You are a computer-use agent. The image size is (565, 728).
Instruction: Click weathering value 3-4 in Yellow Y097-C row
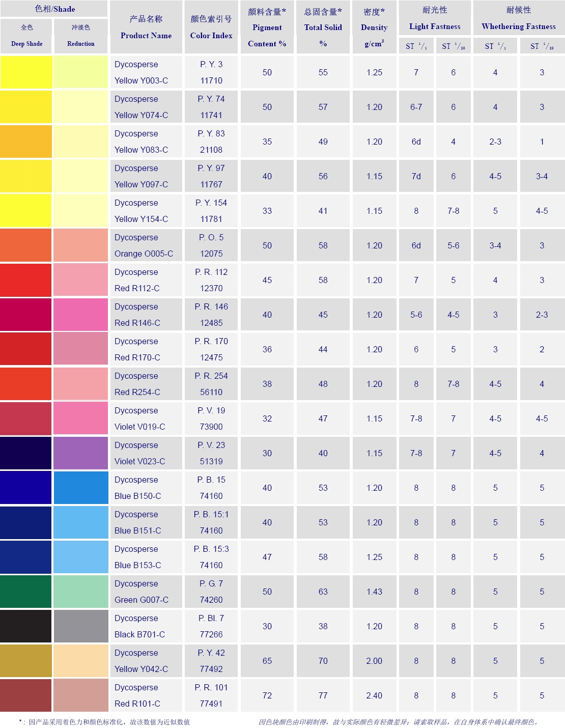tap(542, 176)
